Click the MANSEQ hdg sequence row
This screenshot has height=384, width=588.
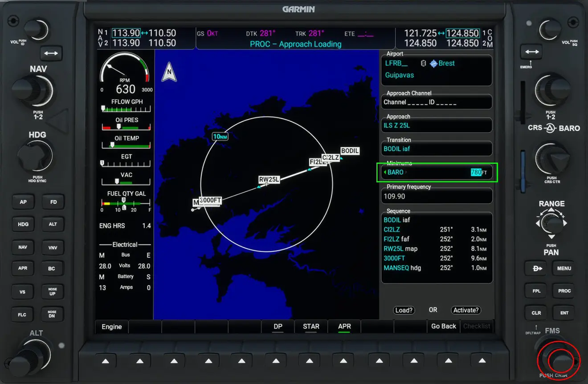[435, 268]
